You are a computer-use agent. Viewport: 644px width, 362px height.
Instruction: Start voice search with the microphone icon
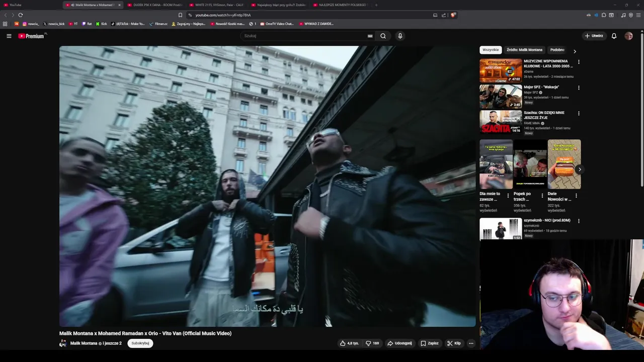pyautogui.click(x=400, y=36)
